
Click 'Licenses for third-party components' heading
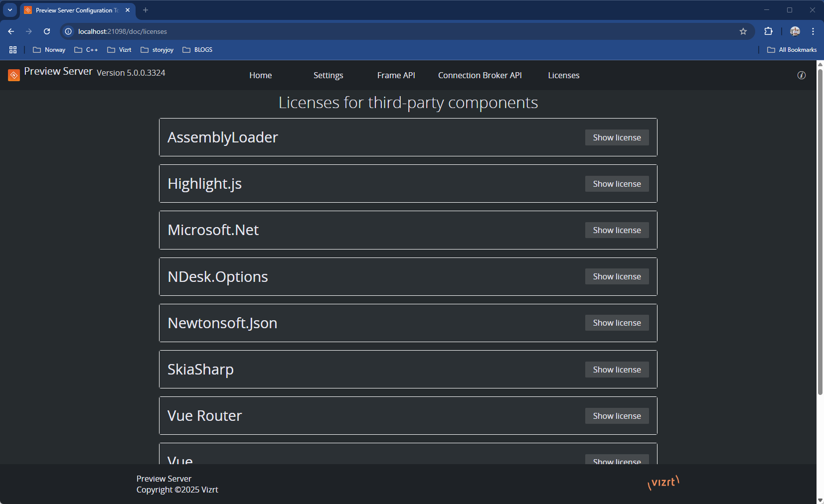coord(408,103)
